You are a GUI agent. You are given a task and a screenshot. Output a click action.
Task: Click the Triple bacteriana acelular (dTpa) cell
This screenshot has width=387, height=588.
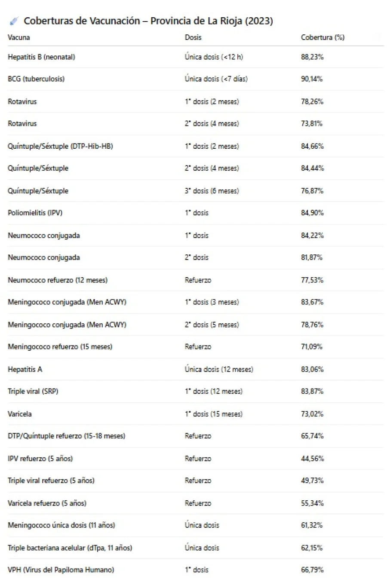[x=70, y=548]
